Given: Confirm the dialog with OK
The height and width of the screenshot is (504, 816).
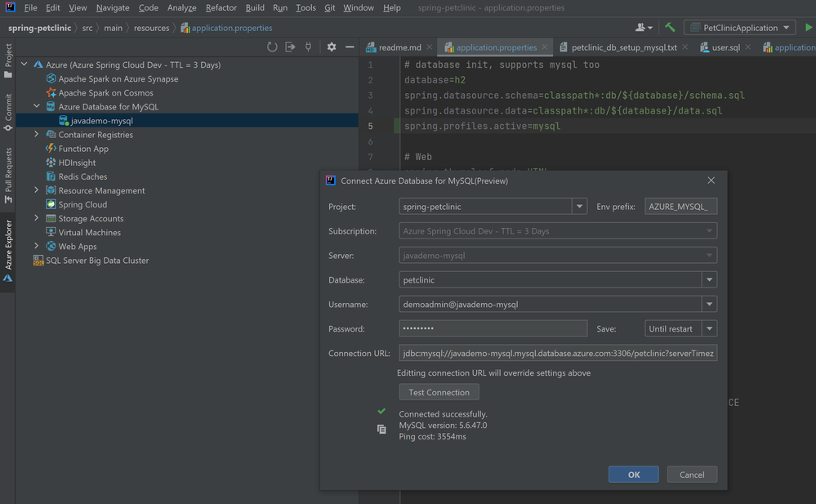Looking at the screenshot, I should 633,475.
